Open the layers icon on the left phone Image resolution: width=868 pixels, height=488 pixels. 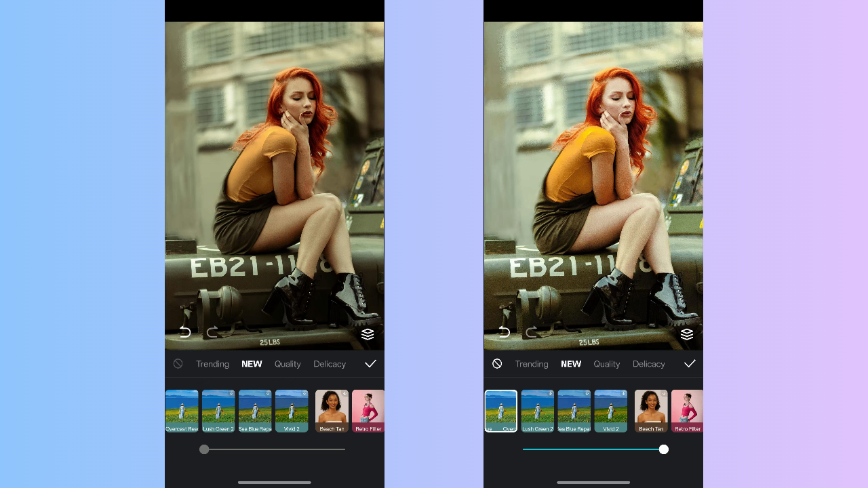point(368,333)
